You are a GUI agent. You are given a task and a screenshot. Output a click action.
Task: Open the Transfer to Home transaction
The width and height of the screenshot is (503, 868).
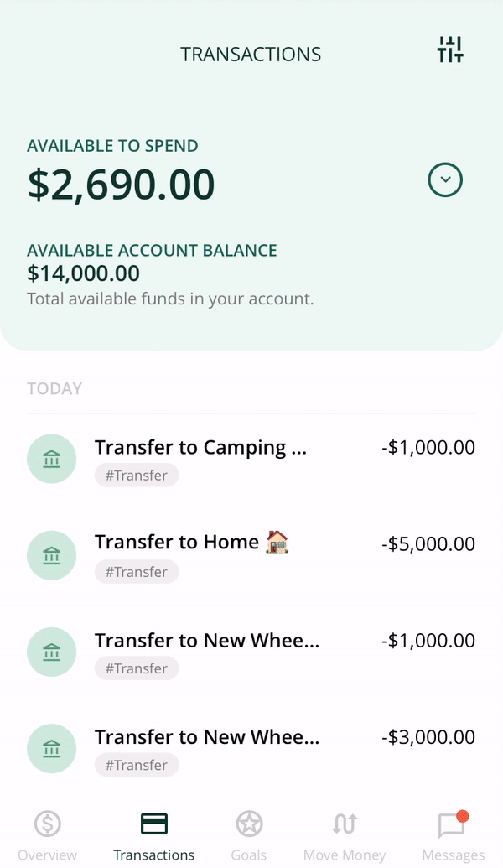tap(251, 556)
